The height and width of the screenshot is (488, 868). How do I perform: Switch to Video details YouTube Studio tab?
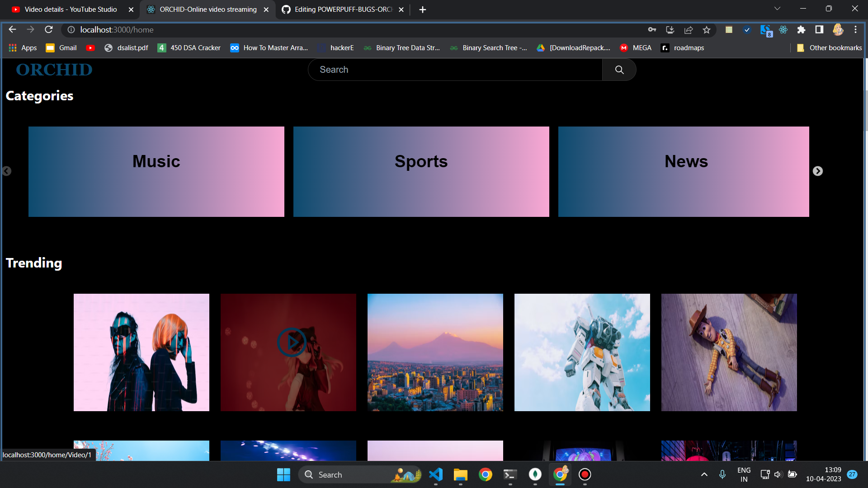(71, 9)
